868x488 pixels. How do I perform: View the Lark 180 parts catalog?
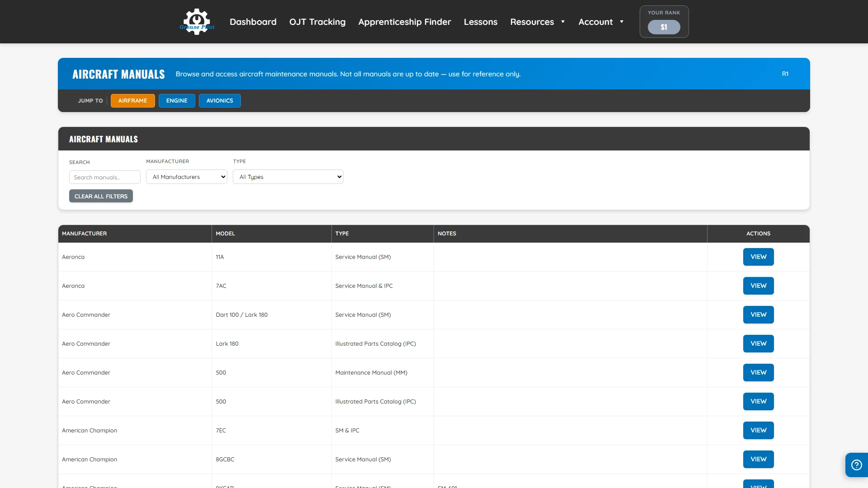coord(759,343)
